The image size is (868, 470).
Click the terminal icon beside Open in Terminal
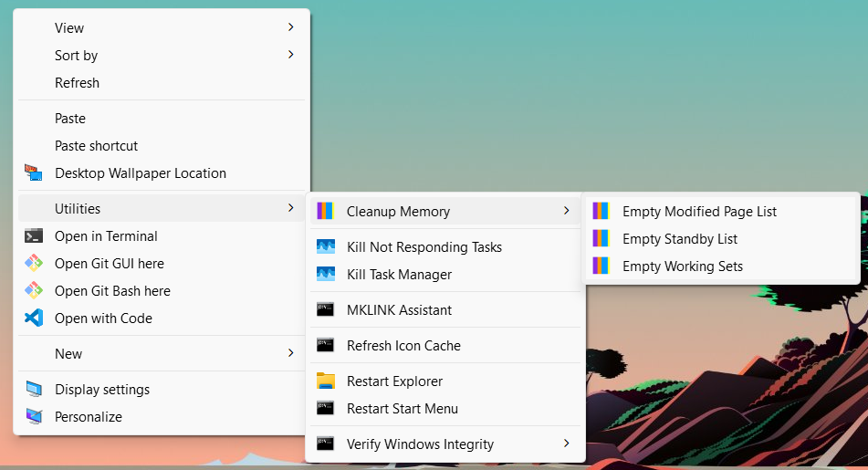[x=34, y=236]
